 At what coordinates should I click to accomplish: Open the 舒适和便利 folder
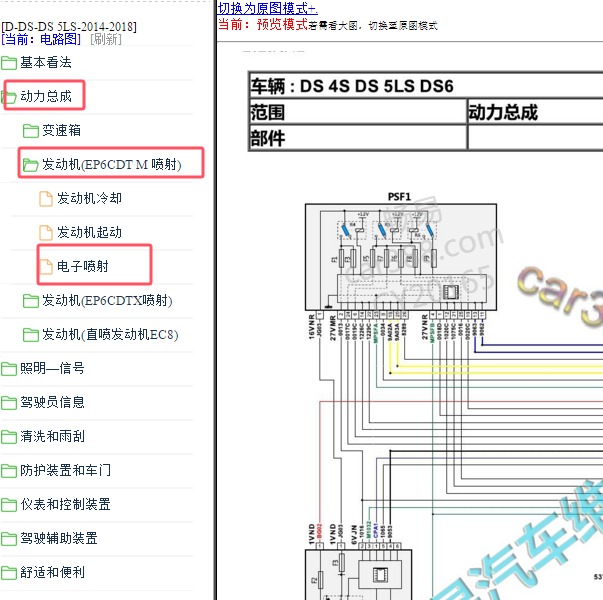[x=52, y=572]
